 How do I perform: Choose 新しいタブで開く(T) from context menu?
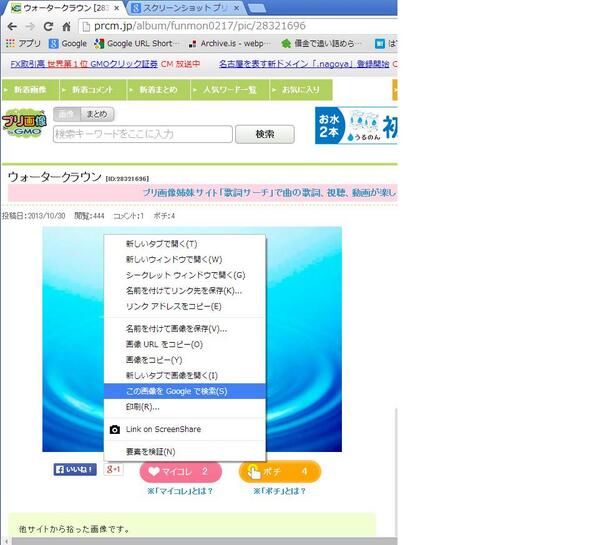point(185,244)
